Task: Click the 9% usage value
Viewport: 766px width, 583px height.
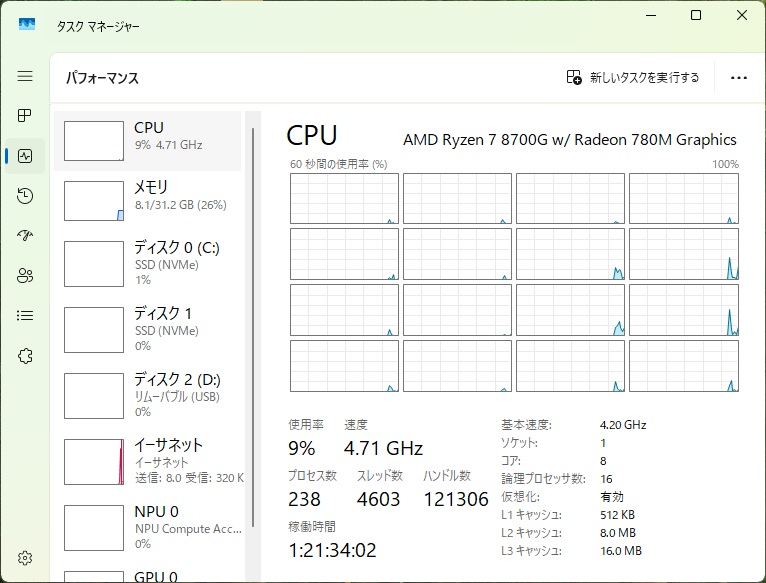Action: click(302, 448)
